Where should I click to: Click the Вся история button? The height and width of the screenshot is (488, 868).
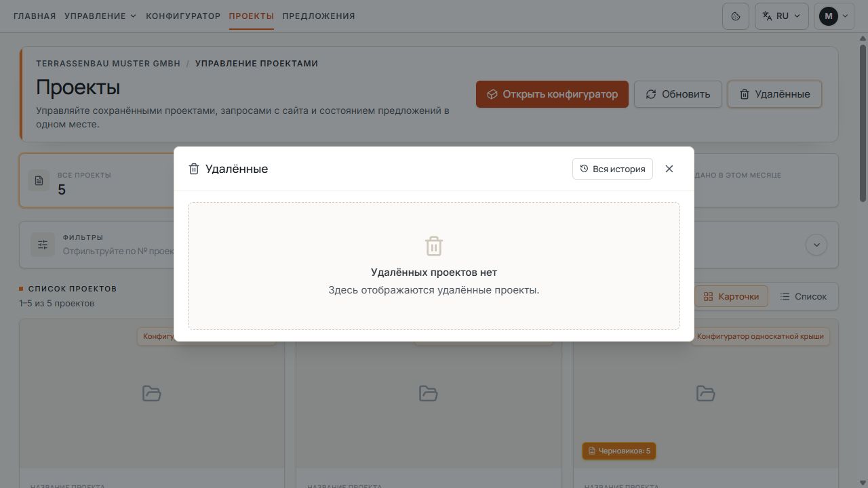612,169
